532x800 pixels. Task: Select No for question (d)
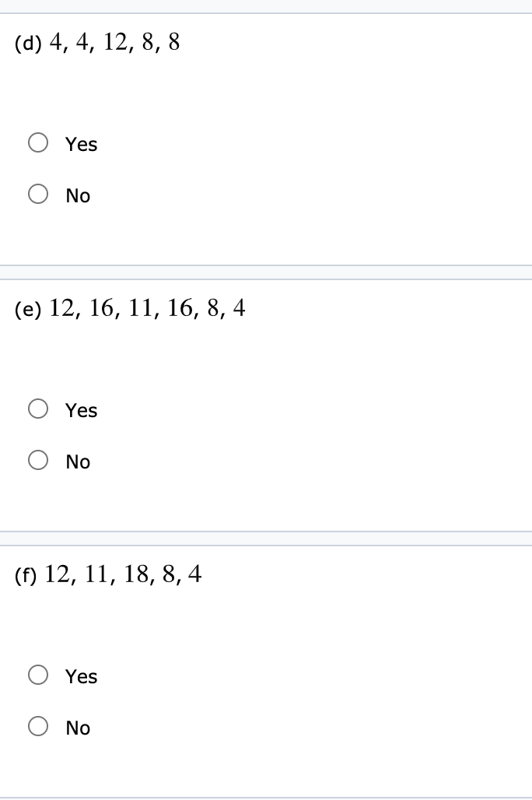pos(38,194)
